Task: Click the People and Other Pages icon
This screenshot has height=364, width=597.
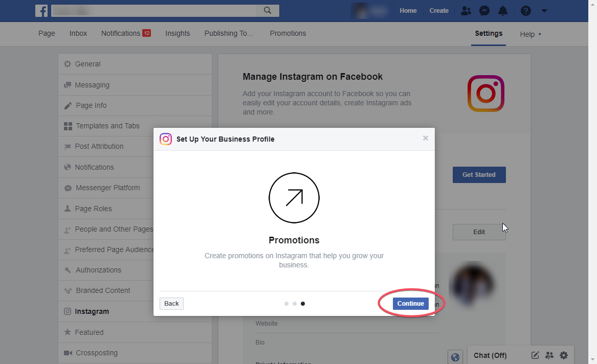Action: pos(68,230)
